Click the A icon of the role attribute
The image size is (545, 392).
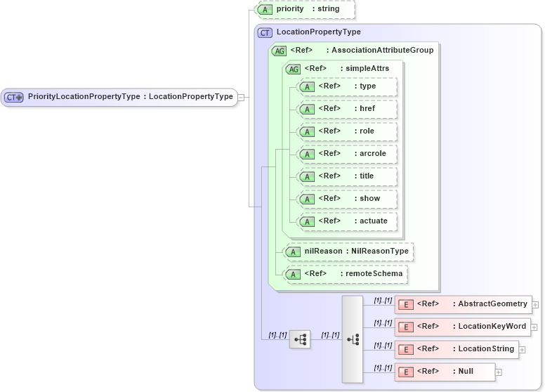(307, 131)
